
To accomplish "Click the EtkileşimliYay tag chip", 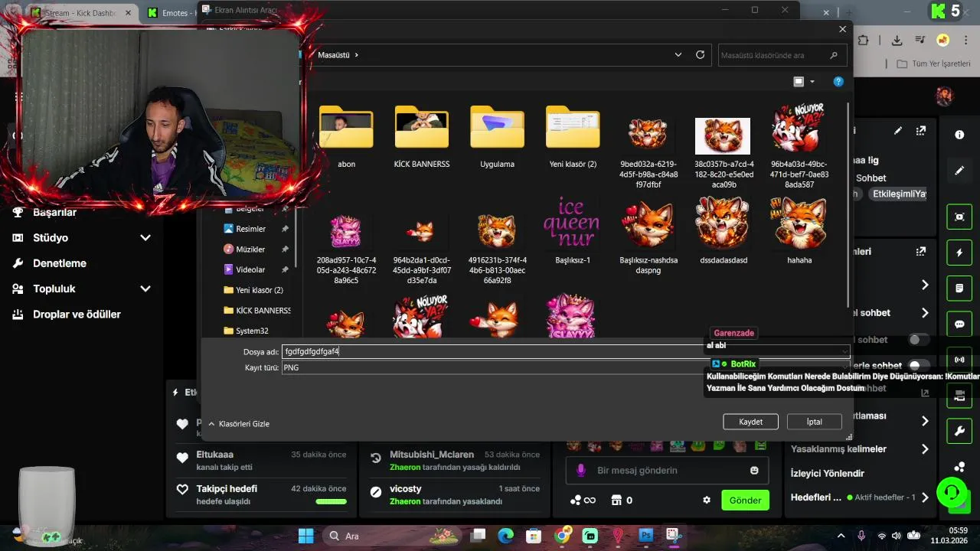I will [899, 194].
